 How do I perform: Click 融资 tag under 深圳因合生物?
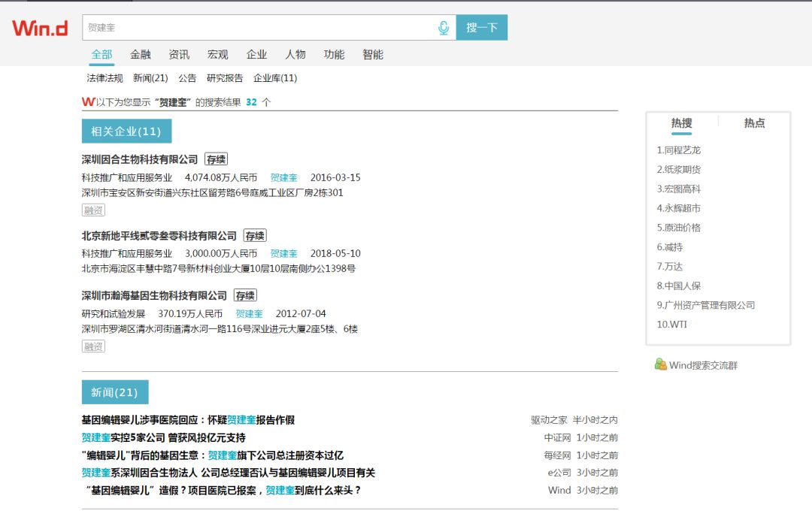[93, 210]
